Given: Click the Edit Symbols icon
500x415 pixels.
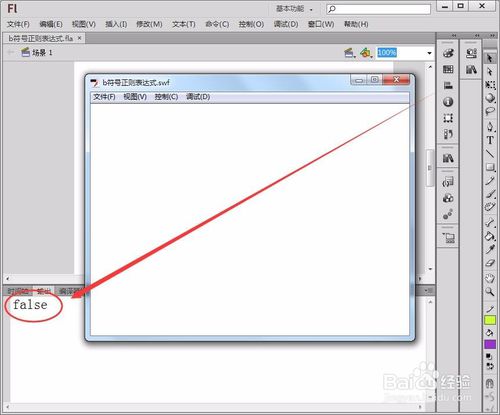Looking at the screenshot, I should click(x=366, y=53).
